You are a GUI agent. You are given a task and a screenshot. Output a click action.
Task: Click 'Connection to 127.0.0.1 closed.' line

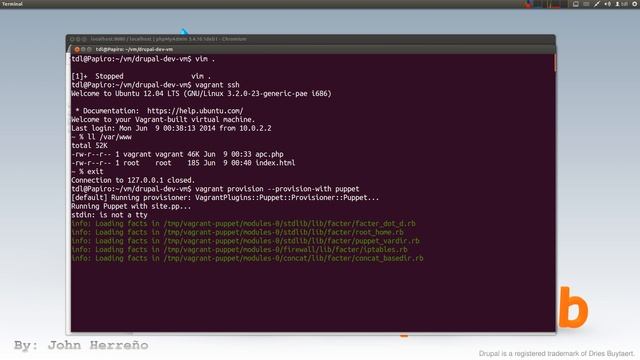tap(133, 180)
